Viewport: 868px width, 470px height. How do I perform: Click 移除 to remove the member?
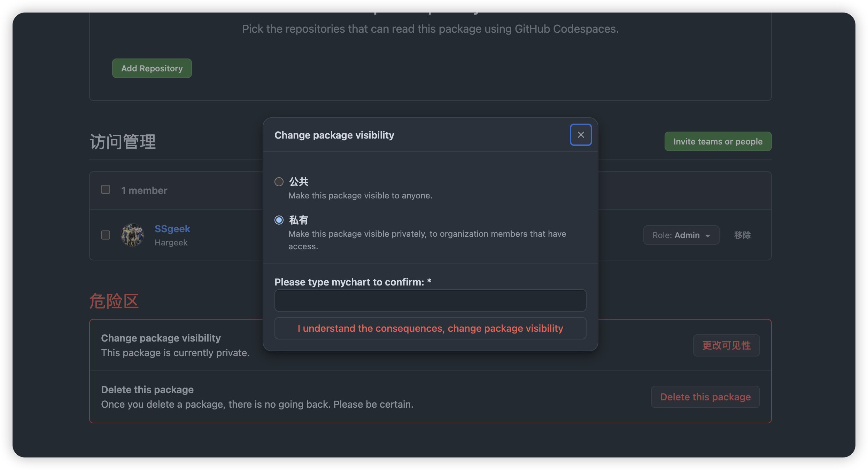742,235
